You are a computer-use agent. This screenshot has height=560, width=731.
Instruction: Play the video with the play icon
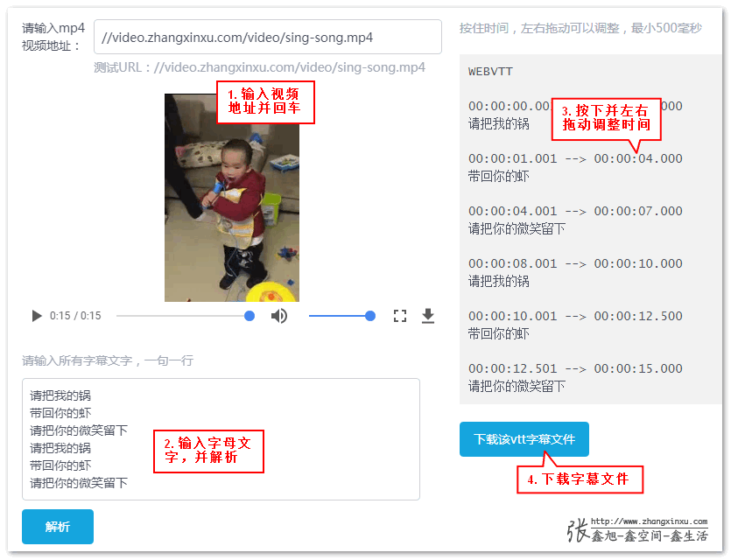coord(37,317)
